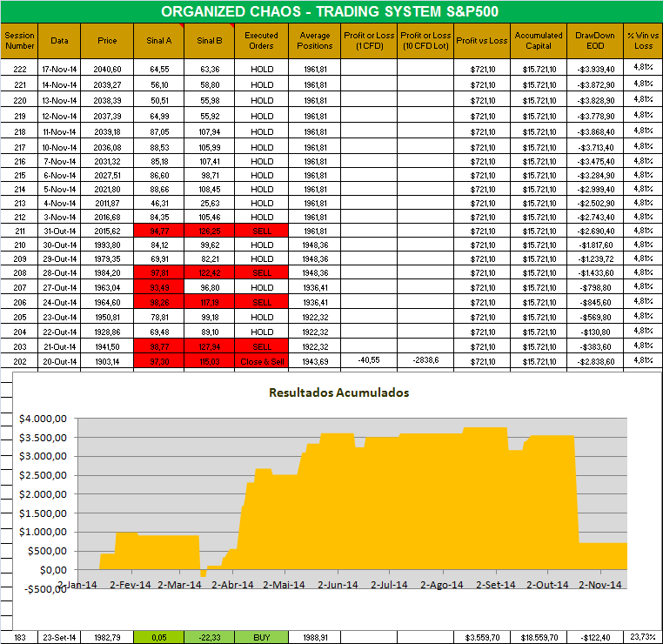
Task: Click the '% Win vs Loss' header cell
Action: click(x=643, y=41)
